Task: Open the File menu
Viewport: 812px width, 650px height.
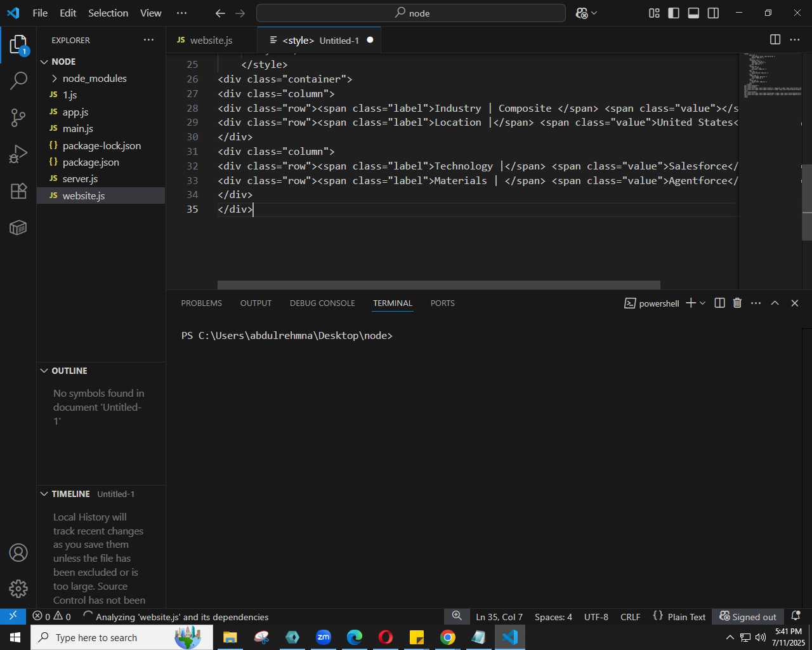Action: [x=40, y=13]
